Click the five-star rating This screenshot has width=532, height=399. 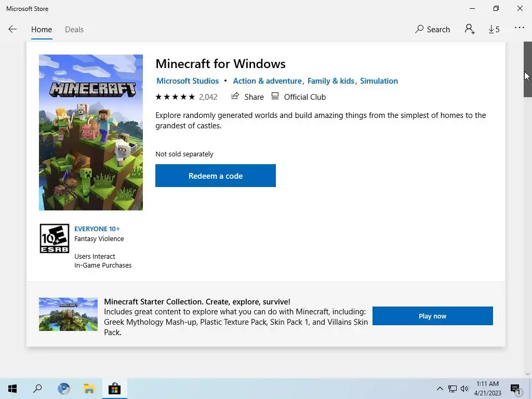tap(175, 97)
